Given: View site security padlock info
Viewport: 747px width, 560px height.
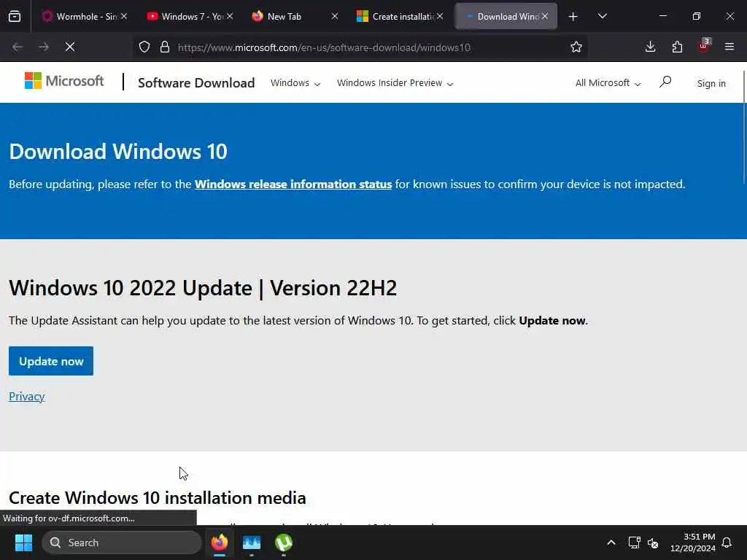Looking at the screenshot, I should (165, 47).
